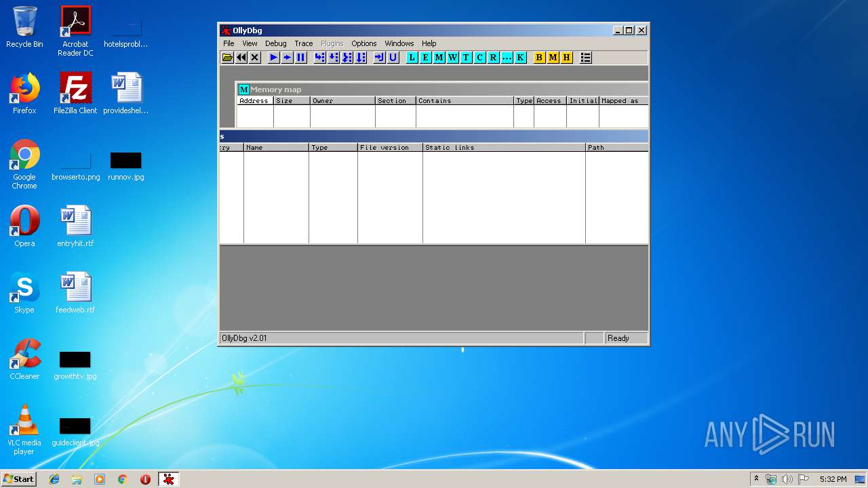This screenshot has width=868, height=488.
Task: Open the Options list icon in the toolbar
Action: [586, 58]
